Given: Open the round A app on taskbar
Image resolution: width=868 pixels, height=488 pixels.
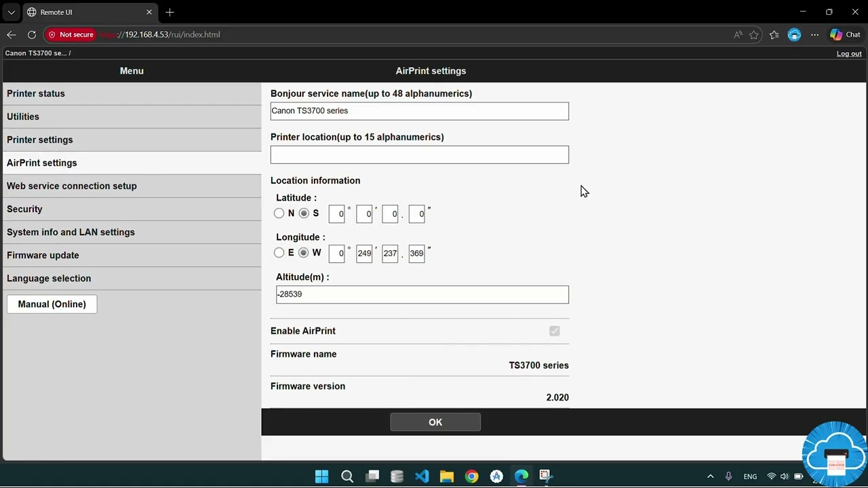Looking at the screenshot, I should point(496,476).
